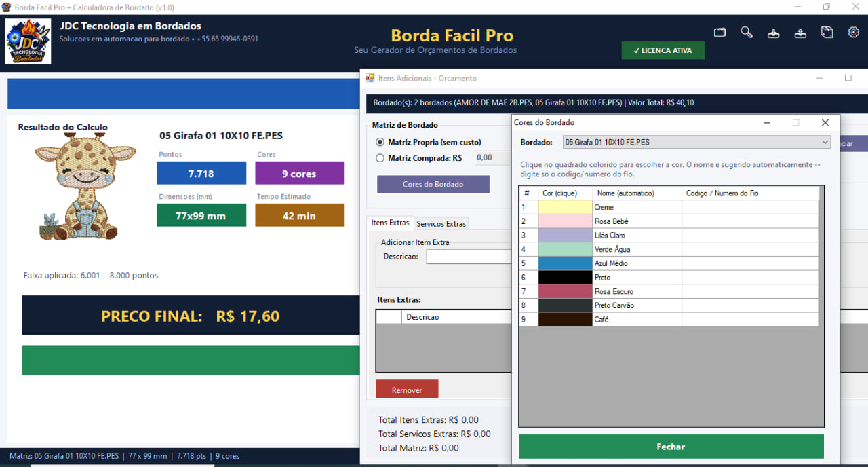Click the 'Nome (automatico)' column header
This screenshot has height=467, width=868.
click(637, 193)
